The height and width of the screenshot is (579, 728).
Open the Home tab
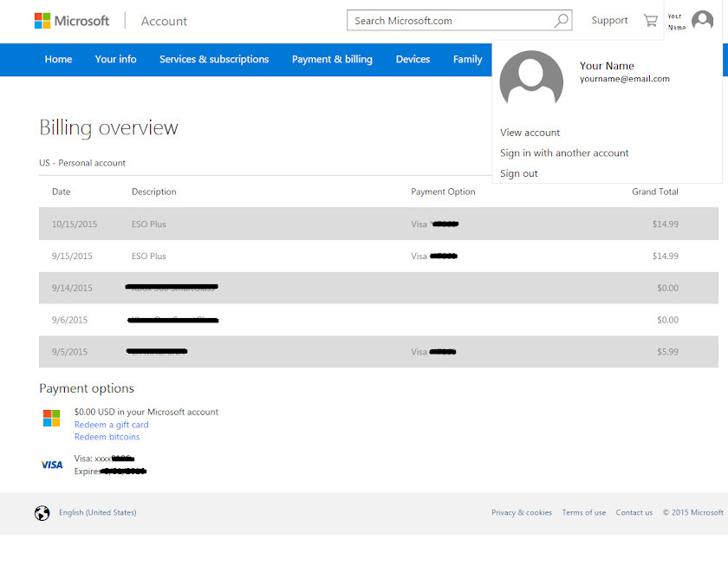point(58,60)
